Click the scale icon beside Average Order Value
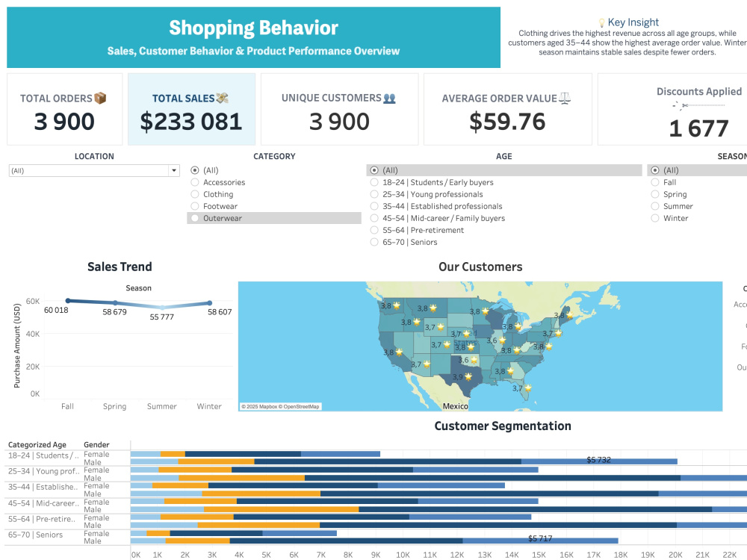 click(565, 98)
